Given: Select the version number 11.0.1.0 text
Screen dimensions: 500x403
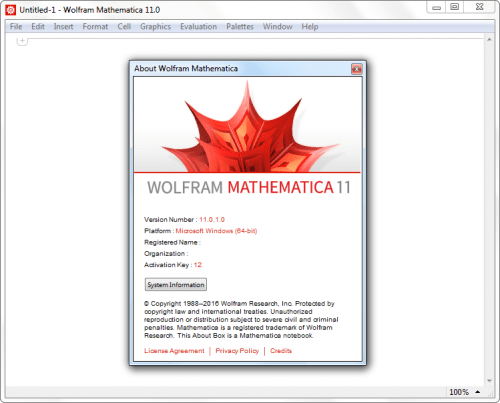Looking at the screenshot, I should point(212,220).
